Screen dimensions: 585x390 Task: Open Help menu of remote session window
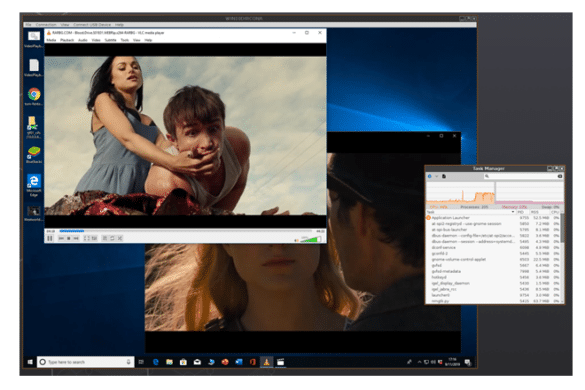tap(119, 25)
